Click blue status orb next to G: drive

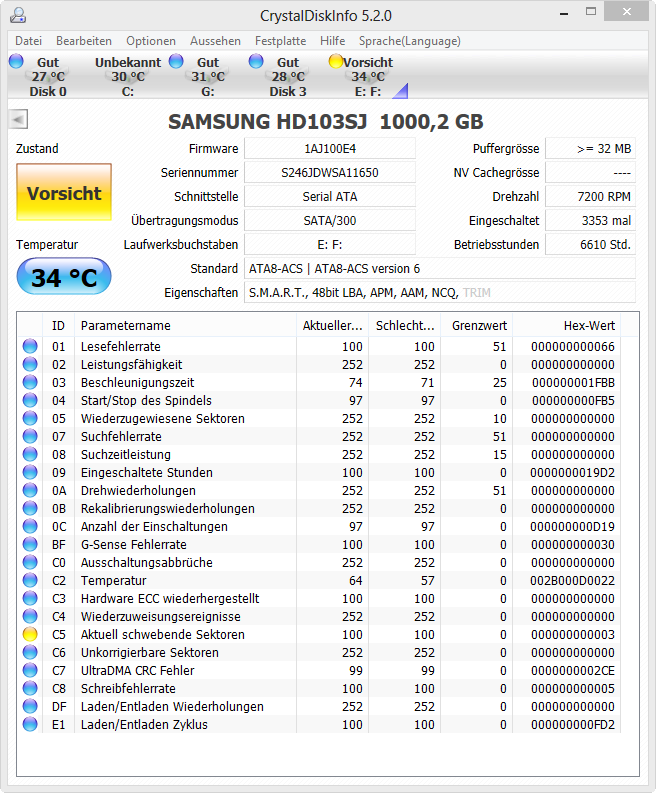tap(176, 61)
